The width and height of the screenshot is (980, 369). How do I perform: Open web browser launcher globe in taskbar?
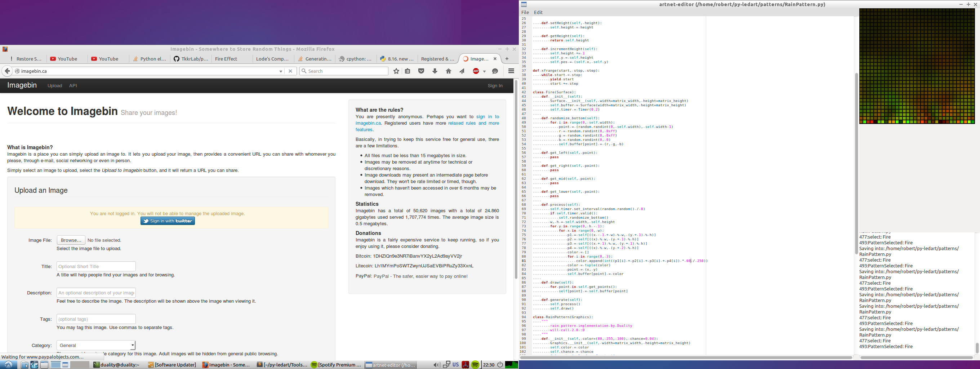point(34,365)
